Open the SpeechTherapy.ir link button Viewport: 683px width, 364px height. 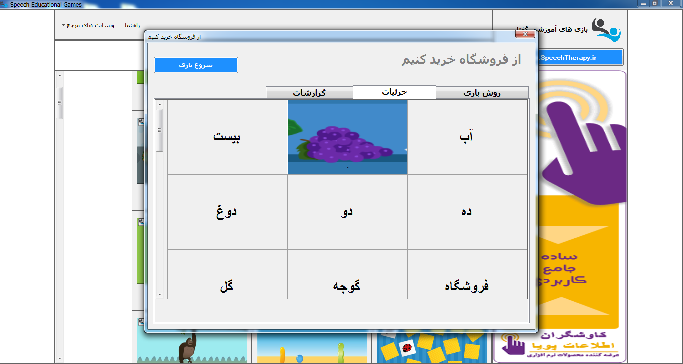coord(580,57)
